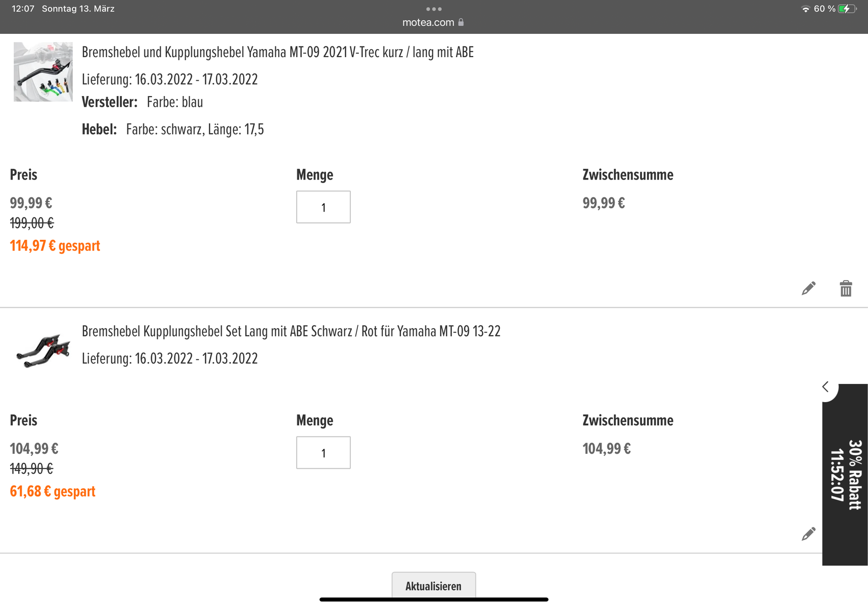
Task: Focus the quantity field for the 104,99 € item
Action: 323,453
